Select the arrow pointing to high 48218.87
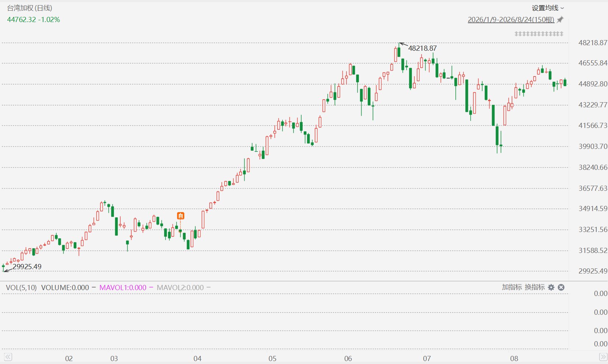 403,45
